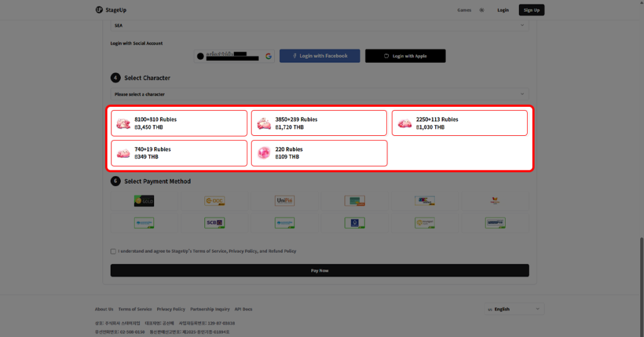The height and width of the screenshot is (337, 644).
Task: Choose the UniPin payment method
Action: click(284, 201)
